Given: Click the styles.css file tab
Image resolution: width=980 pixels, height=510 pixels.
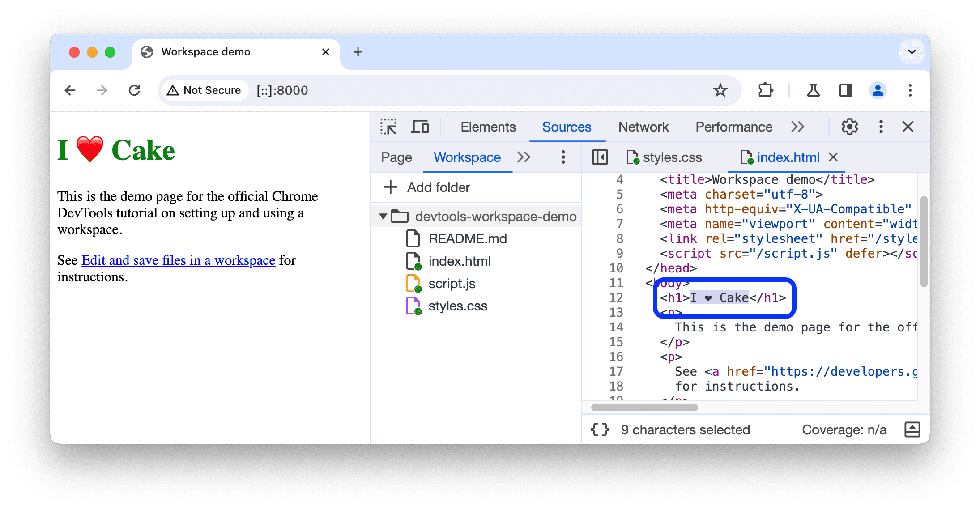Looking at the screenshot, I should click(x=670, y=157).
